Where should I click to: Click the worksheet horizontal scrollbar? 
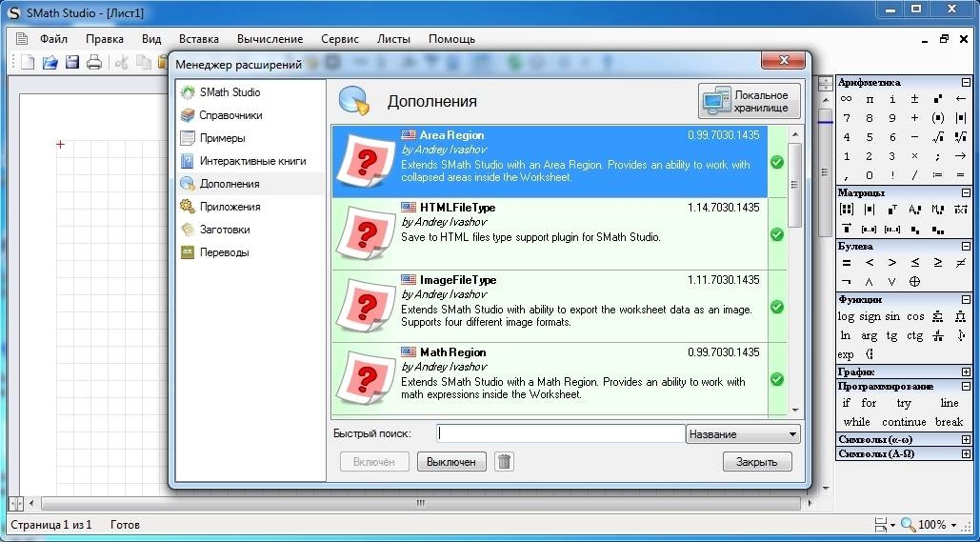(420, 503)
